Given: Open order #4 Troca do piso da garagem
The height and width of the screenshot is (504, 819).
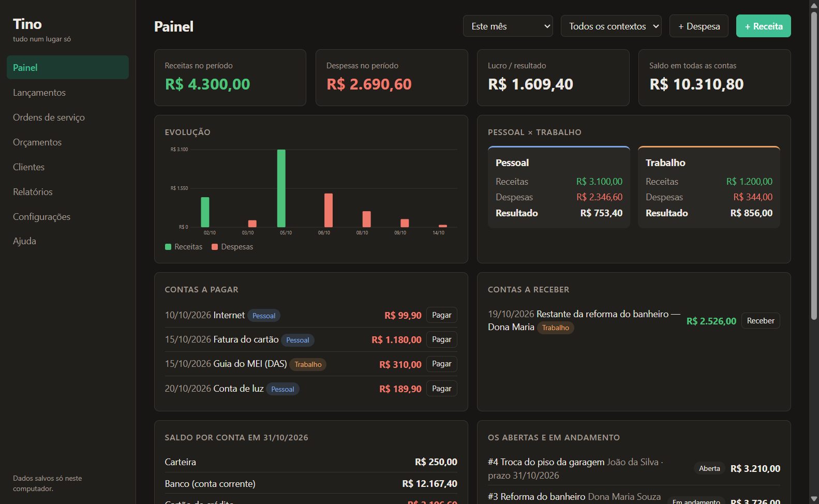Looking at the screenshot, I should coord(546,462).
